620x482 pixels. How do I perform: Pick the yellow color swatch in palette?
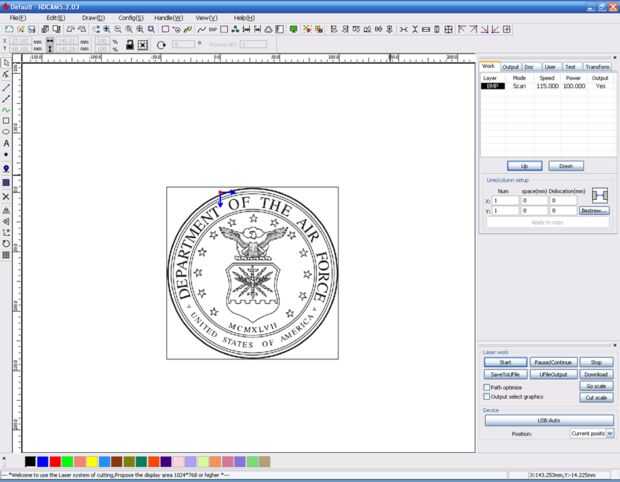92,461
